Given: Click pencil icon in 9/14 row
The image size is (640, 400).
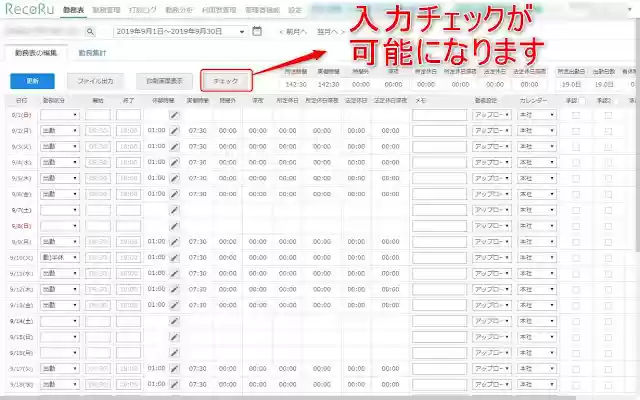Looking at the screenshot, I should [174, 321].
